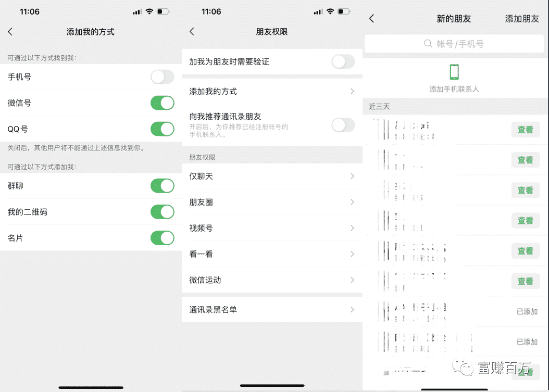Tap search magnifier icon in 帐号/手机号 box

428,44
